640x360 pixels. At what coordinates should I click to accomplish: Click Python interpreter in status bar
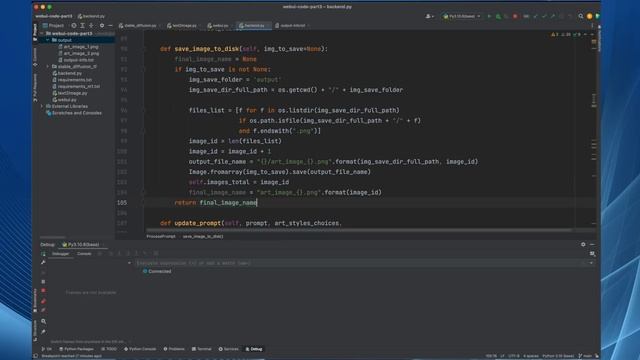point(558,356)
